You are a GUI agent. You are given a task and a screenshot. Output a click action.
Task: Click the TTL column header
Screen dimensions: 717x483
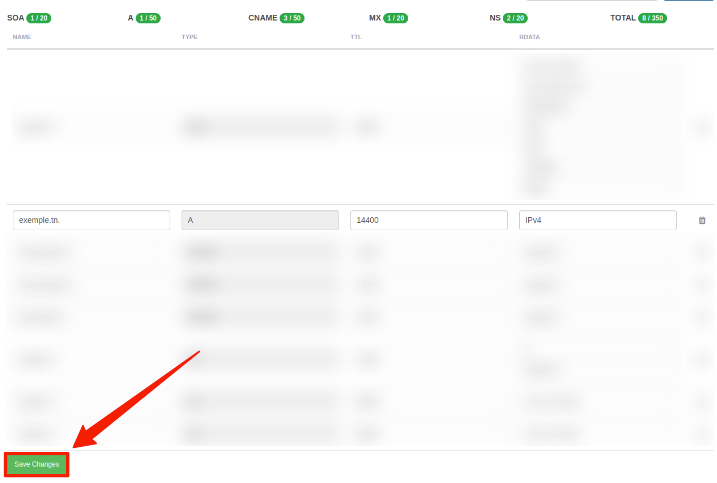point(356,37)
